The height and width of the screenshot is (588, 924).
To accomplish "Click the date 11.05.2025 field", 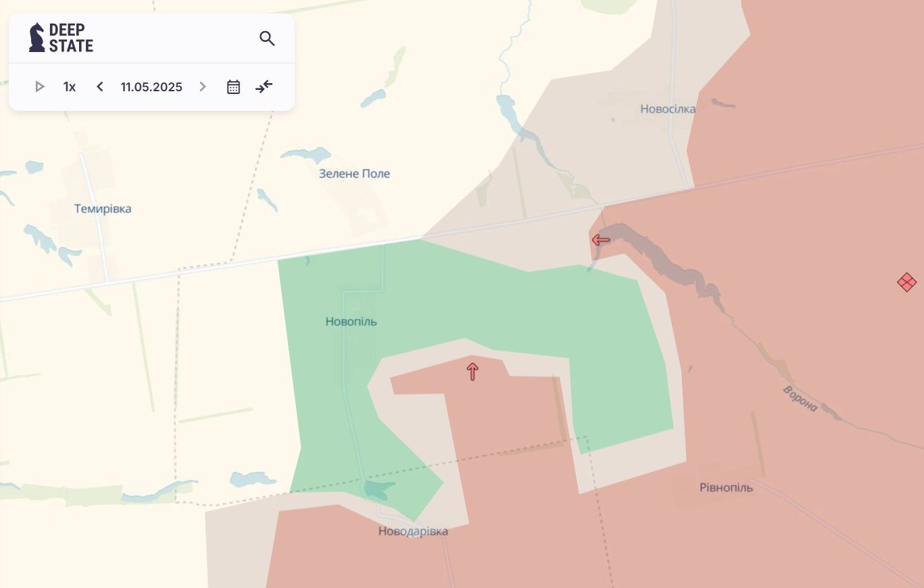I will pyautogui.click(x=151, y=87).
